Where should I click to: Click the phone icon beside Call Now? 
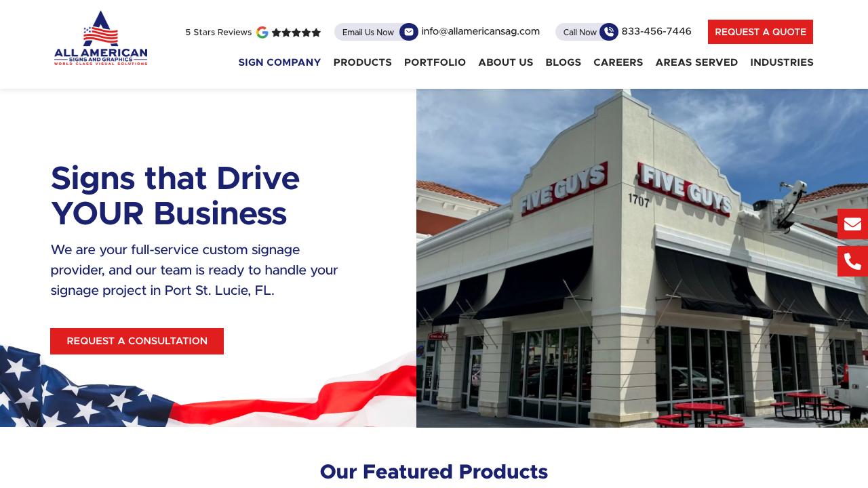(x=609, y=32)
